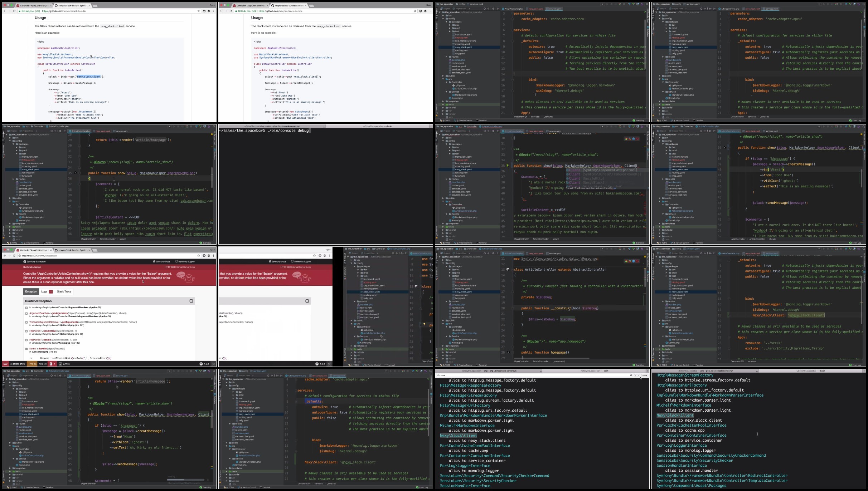The height and width of the screenshot is (491, 868).
Task: Expand the TraceableArgumentResolver->getArguments trace entry
Action: tap(26, 322)
